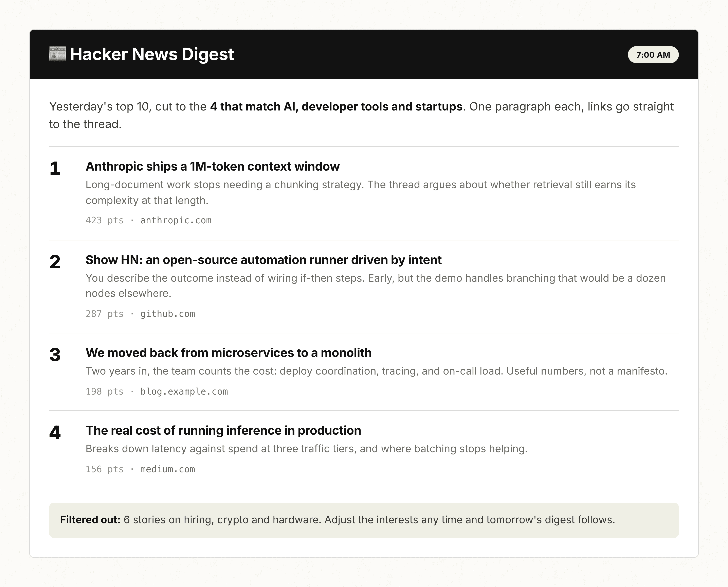Image resolution: width=728 pixels, height=587 pixels.
Task: Click the summary starting "Breaks down latency against spend"
Action: tap(307, 449)
